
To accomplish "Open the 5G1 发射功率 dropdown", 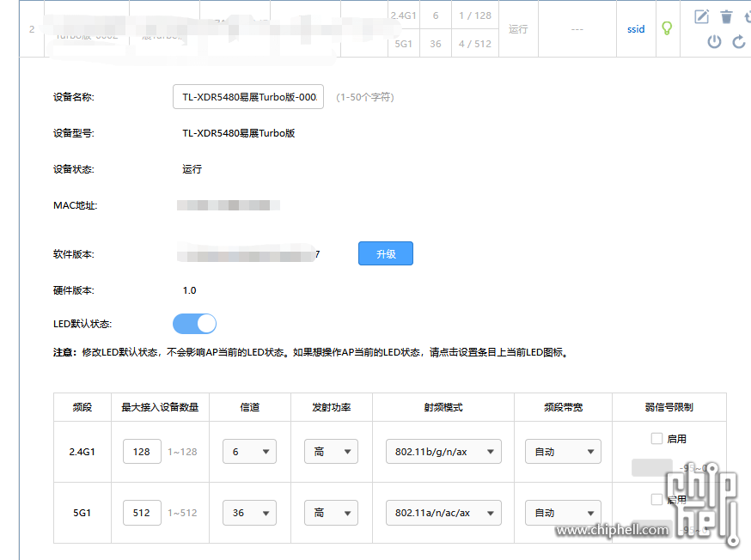I will coord(331,513).
